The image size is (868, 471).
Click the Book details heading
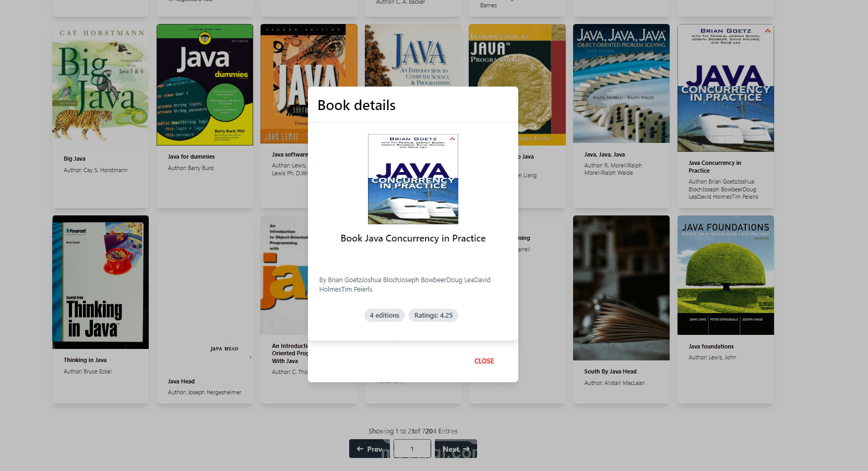[356, 105]
